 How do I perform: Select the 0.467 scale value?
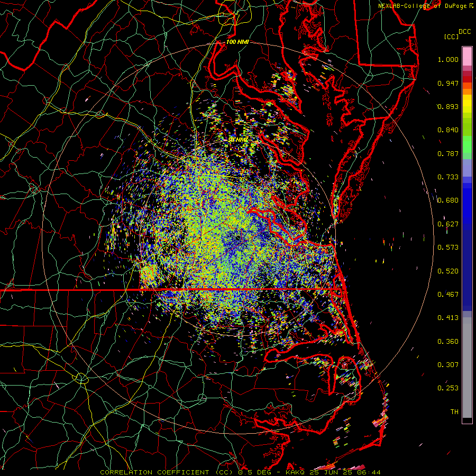(448, 295)
